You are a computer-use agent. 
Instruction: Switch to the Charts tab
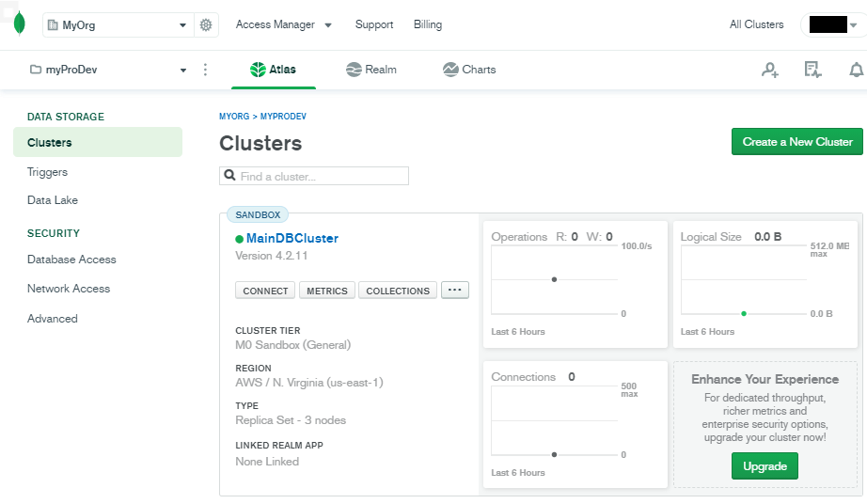click(x=469, y=70)
